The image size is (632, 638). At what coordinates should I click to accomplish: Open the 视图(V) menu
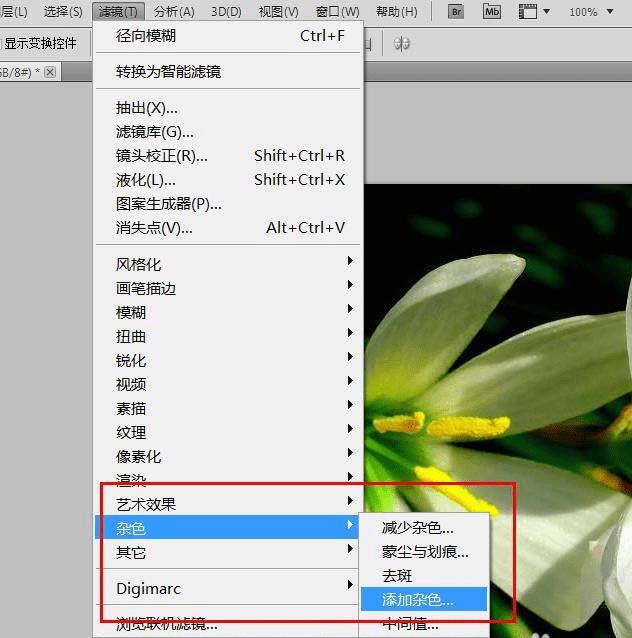tap(279, 12)
